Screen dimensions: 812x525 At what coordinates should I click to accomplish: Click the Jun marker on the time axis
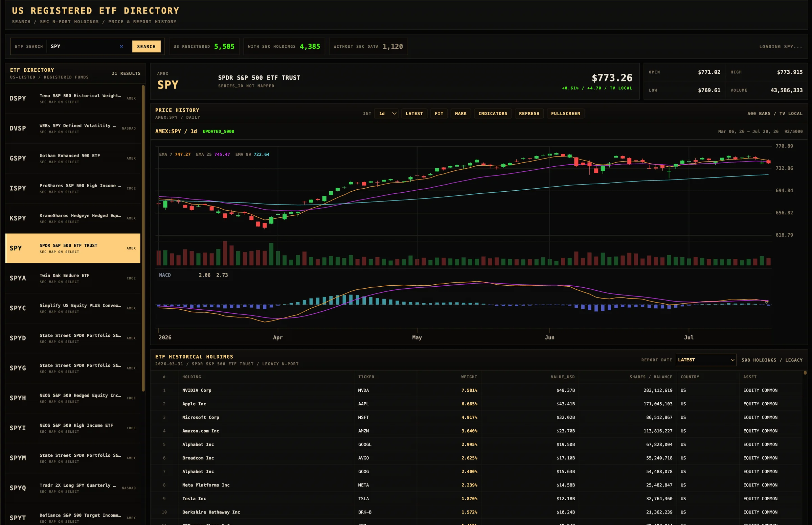[x=550, y=337]
